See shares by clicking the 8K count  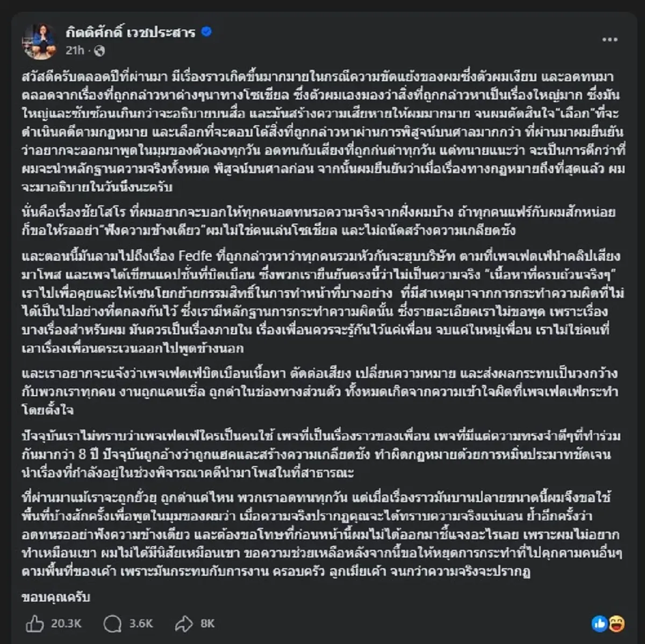click(206, 624)
